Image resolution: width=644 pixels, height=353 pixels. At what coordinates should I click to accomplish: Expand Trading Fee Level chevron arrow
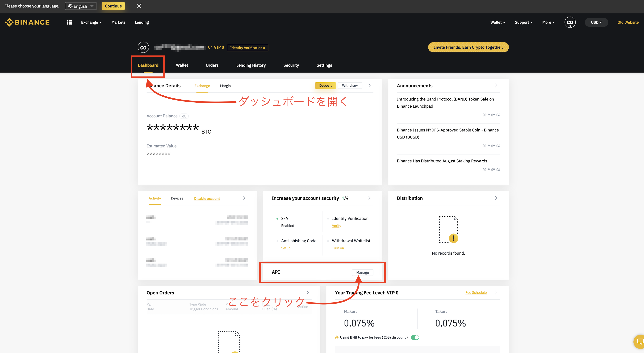pyautogui.click(x=496, y=293)
